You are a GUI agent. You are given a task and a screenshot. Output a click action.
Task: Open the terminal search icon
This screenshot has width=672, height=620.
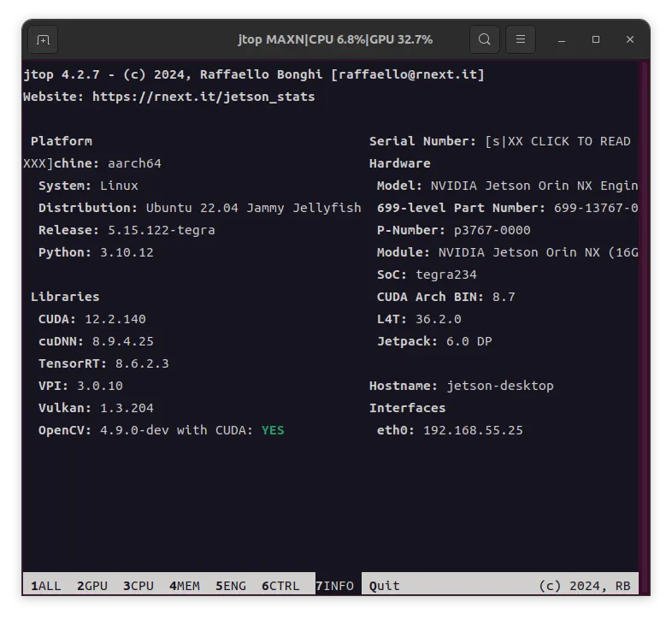coord(484,39)
